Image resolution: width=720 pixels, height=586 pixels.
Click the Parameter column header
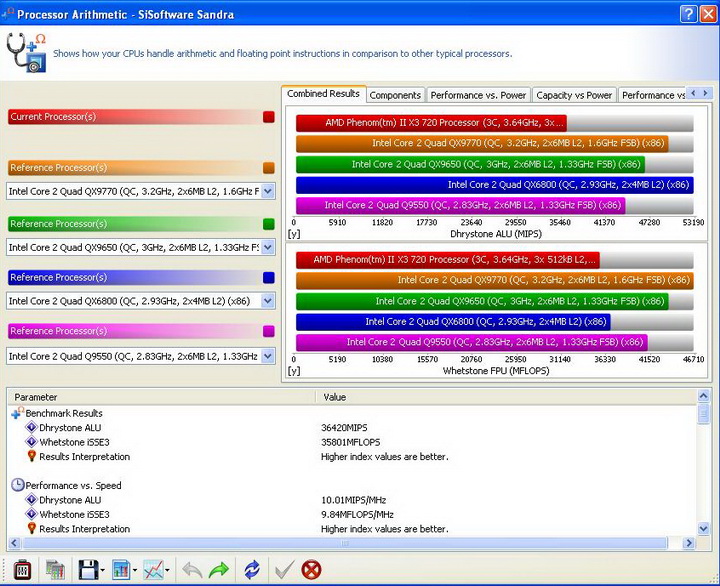click(161, 397)
